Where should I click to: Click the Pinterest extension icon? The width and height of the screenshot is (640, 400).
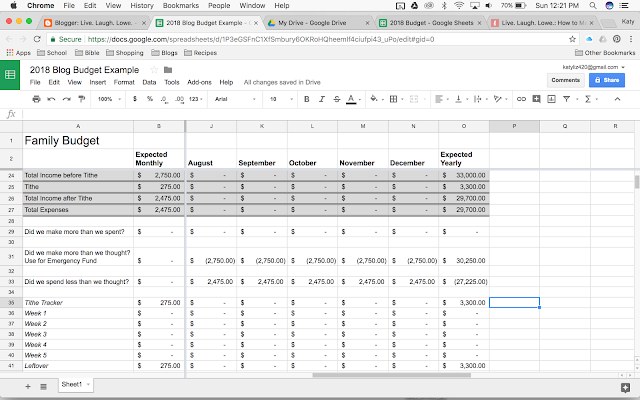[x=617, y=39]
